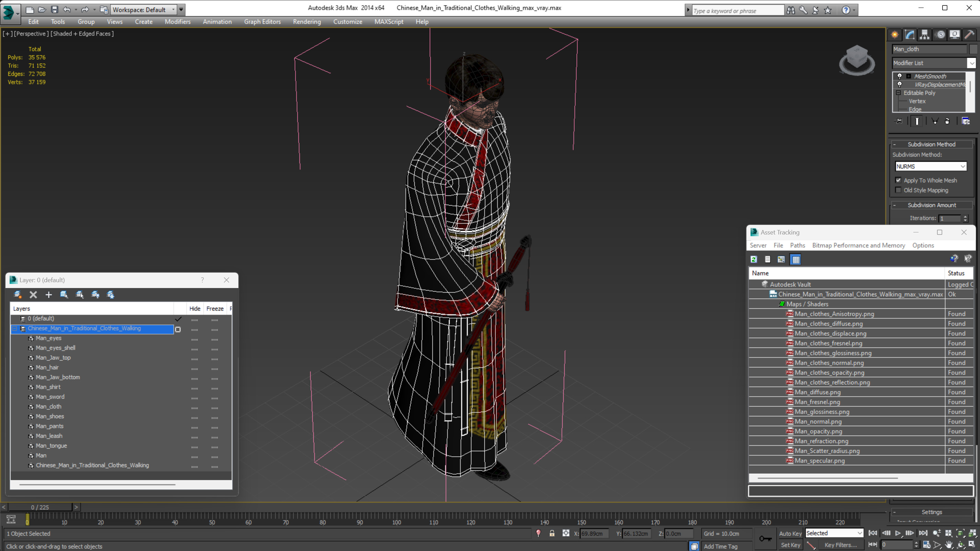This screenshot has height=551, width=980.
Task: Toggle MeshSmooth modifier lightbulb visibility
Action: pyautogui.click(x=900, y=76)
